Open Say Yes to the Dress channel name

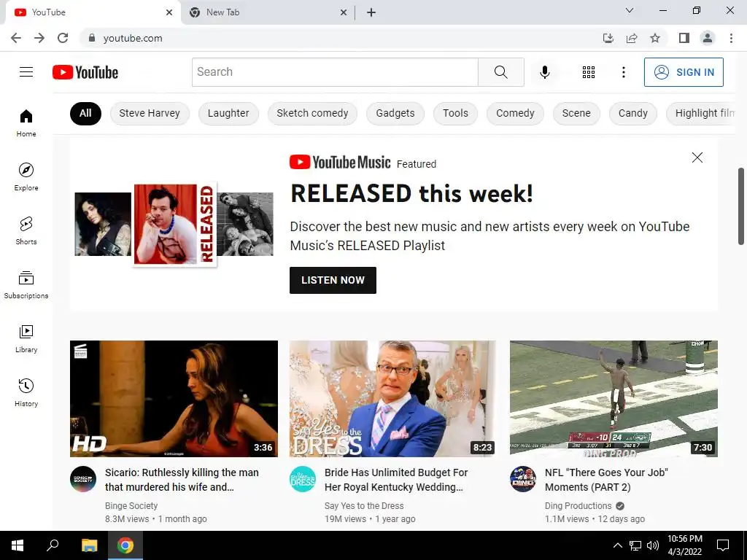click(364, 506)
